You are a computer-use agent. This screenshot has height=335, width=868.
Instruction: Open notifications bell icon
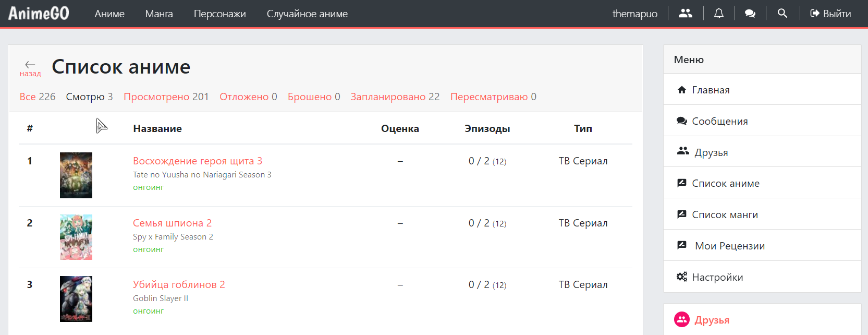(x=718, y=14)
